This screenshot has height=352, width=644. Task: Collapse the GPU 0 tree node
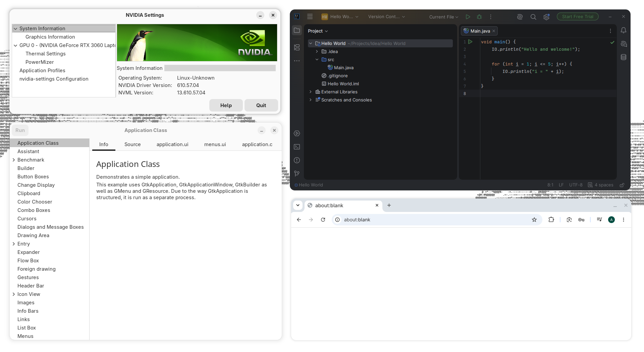pos(15,45)
